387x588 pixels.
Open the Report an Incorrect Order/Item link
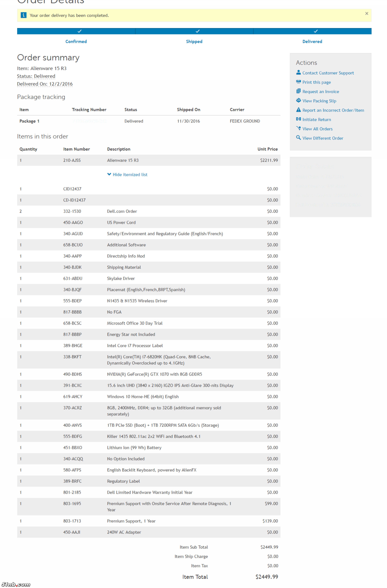(333, 110)
